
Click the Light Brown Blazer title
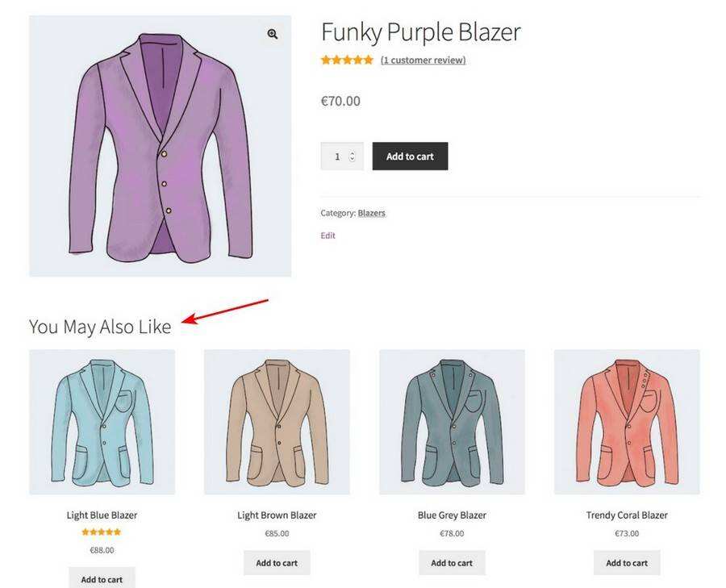(277, 515)
